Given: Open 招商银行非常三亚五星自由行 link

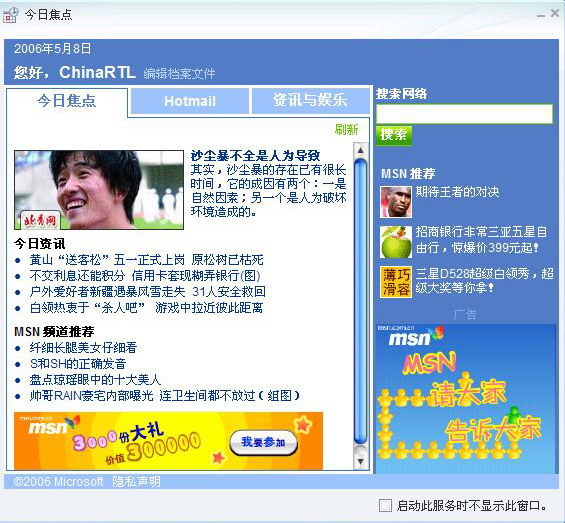Looking at the screenshot, I should tap(481, 240).
